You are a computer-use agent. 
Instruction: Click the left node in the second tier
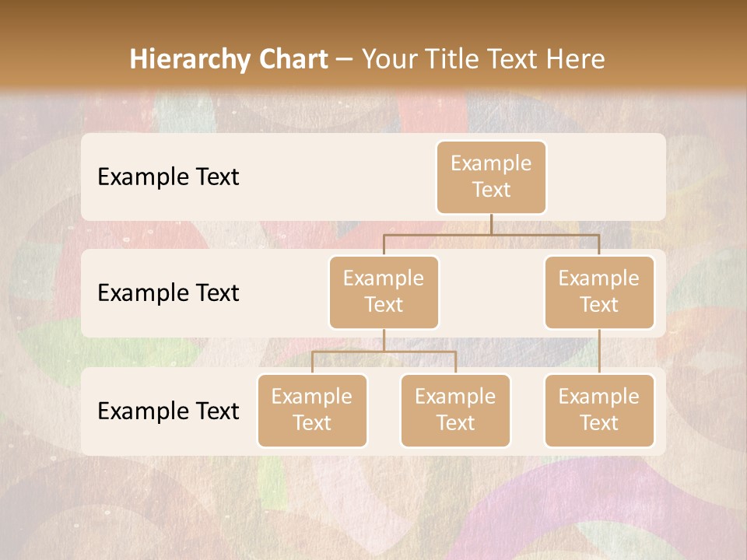tap(384, 292)
